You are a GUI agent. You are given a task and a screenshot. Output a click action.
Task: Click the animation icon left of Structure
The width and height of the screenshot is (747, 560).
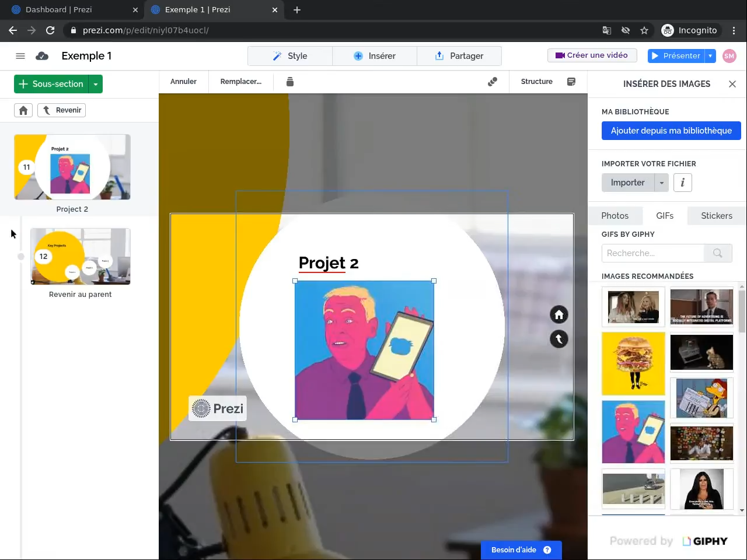[x=493, y=82]
